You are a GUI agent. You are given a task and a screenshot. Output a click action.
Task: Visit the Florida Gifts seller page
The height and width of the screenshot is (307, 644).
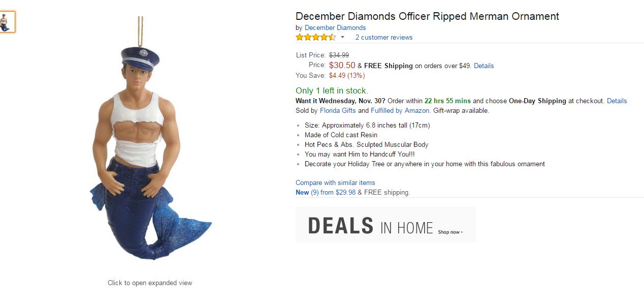pos(338,110)
